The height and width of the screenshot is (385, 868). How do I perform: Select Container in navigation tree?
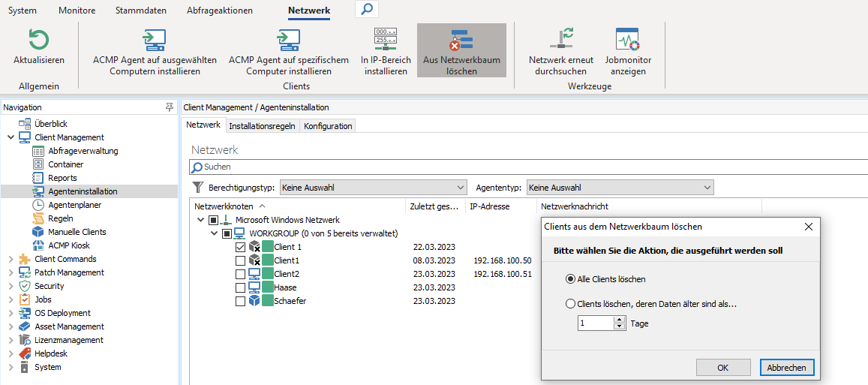66,164
